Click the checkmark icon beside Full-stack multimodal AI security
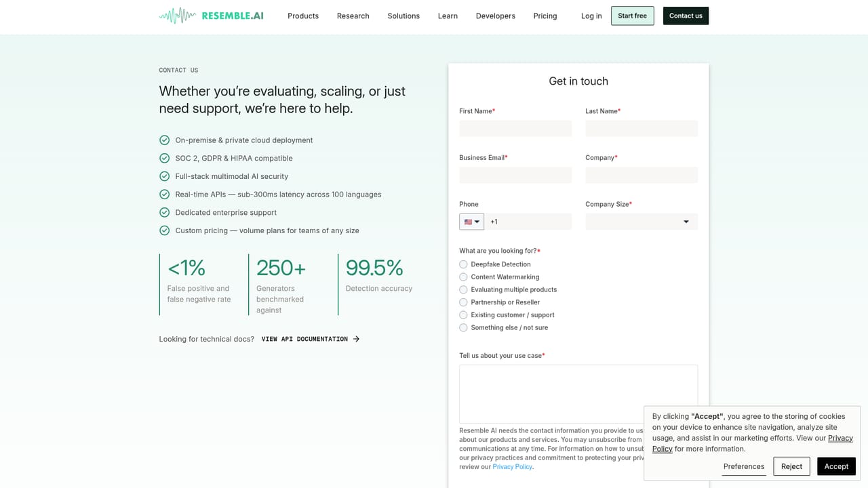Screen dimensions: 868x488 [164, 176]
